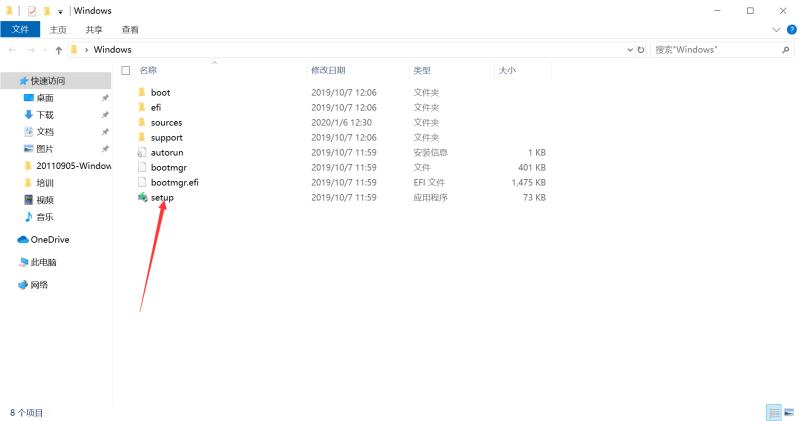Toggle the select-all checkbox in header
The width and height of the screenshot is (800, 421).
pos(126,70)
